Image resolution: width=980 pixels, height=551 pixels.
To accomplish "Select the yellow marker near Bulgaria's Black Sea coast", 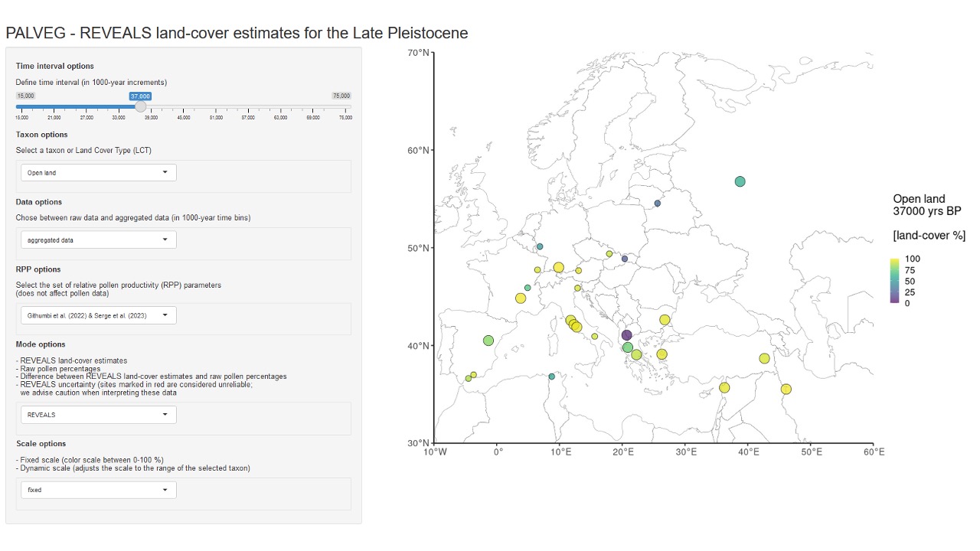I will [665, 320].
